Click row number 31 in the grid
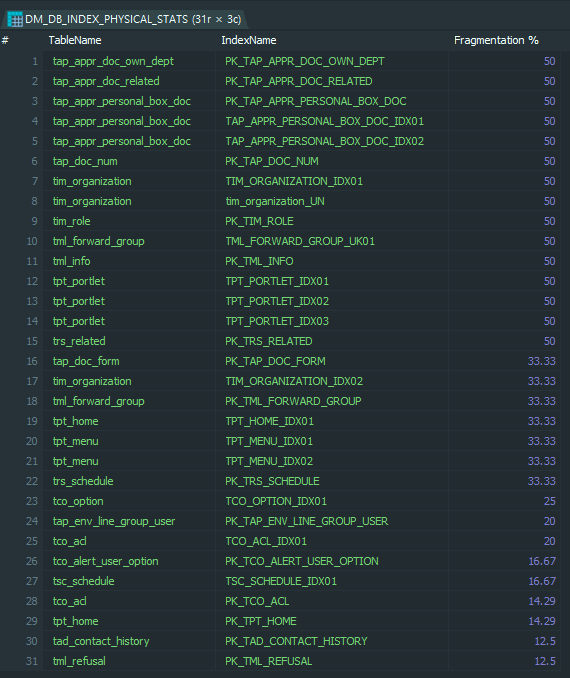Viewport: 570px width, 678px height. coord(32,661)
